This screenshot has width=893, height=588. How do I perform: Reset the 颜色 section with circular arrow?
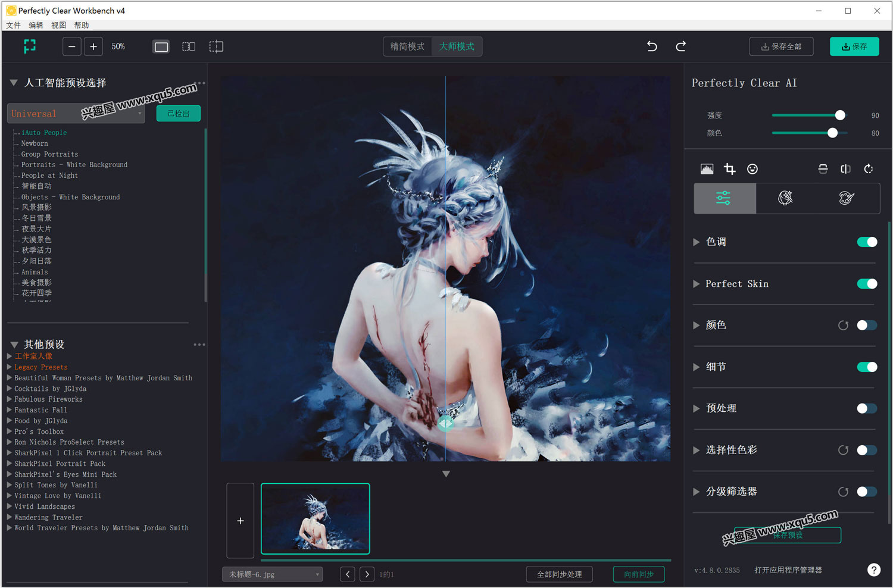click(843, 326)
